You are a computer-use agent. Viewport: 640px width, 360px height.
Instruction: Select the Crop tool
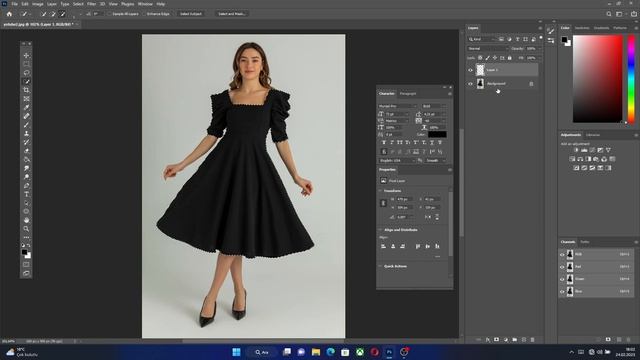coord(27,90)
